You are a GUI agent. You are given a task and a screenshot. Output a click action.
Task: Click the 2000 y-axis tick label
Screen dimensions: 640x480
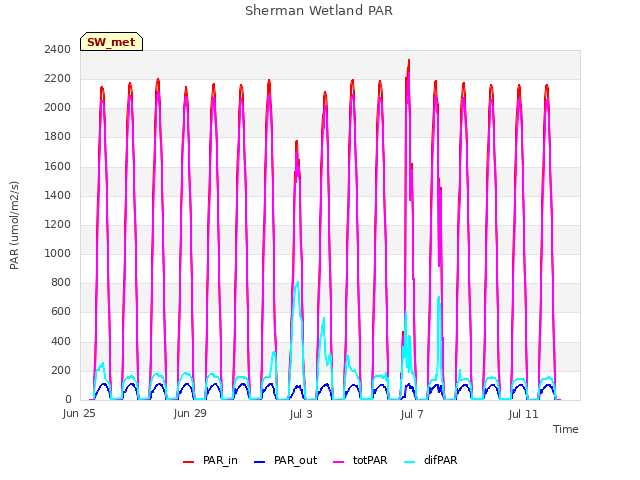tap(58, 108)
